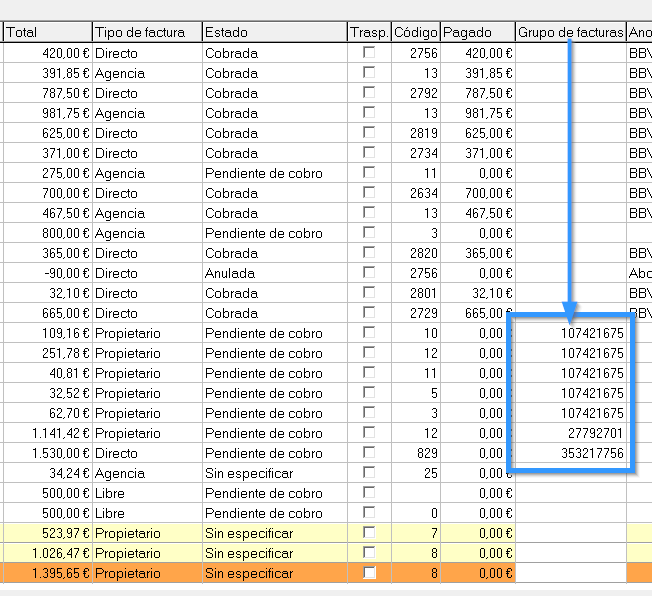Screen dimensions: 652x596
Task: Click the Total column header
Action: [46, 33]
